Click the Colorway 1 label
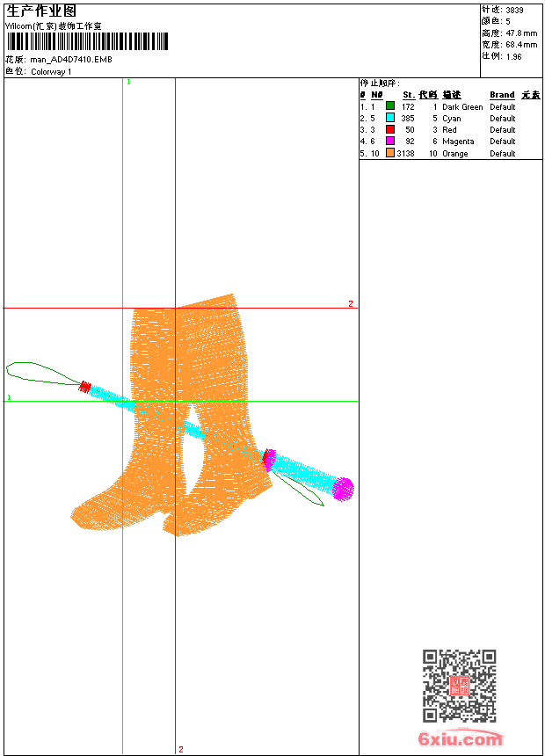The image size is (545, 756). coord(51,72)
